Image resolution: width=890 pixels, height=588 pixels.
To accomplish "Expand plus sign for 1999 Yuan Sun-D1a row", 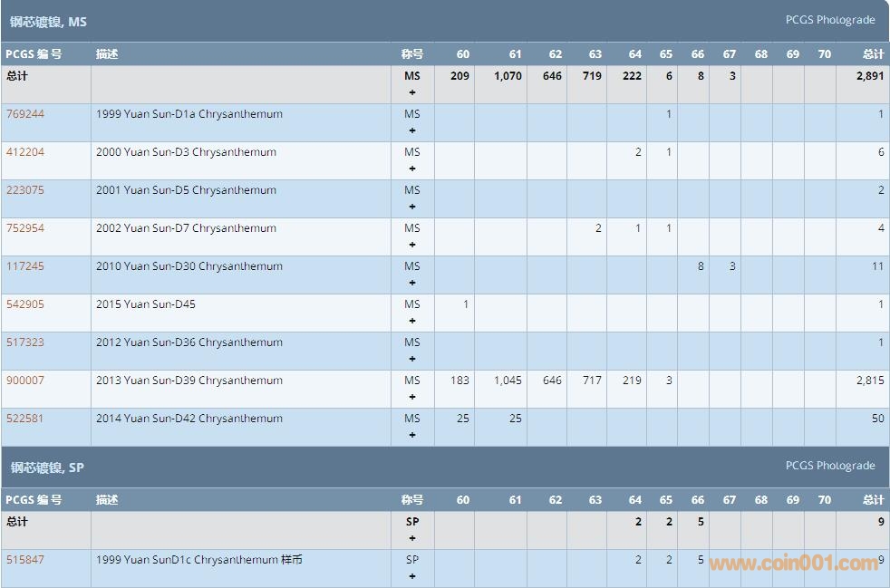I will pos(412,130).
